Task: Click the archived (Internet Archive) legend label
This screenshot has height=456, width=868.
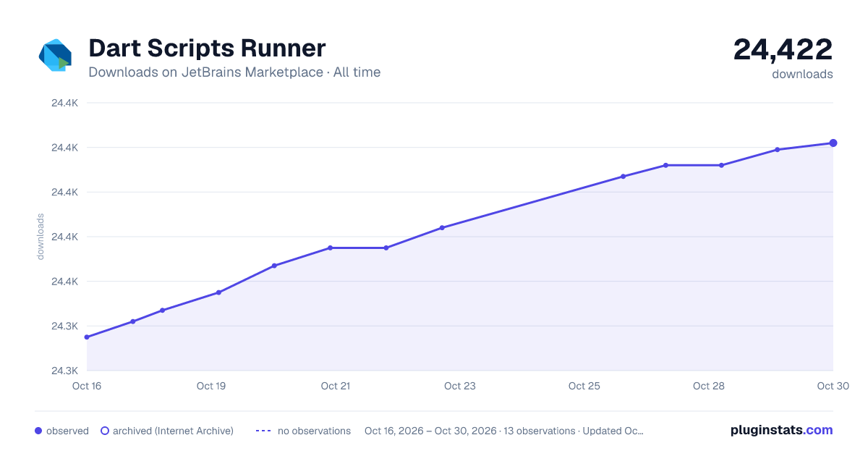Action: (173, 431)
